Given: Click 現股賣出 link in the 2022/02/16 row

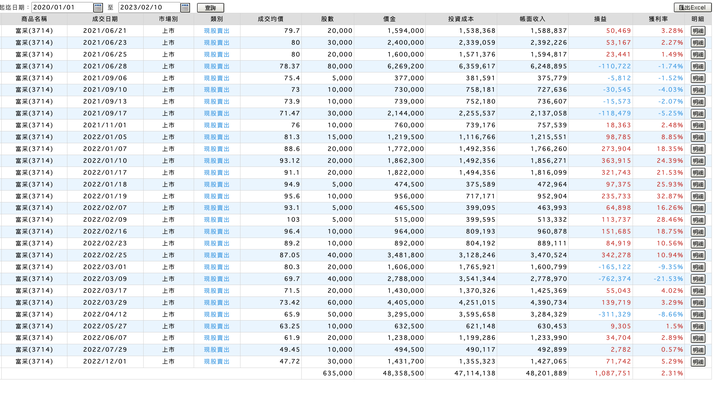Looking at the screenshot, I should coord(216,232).
